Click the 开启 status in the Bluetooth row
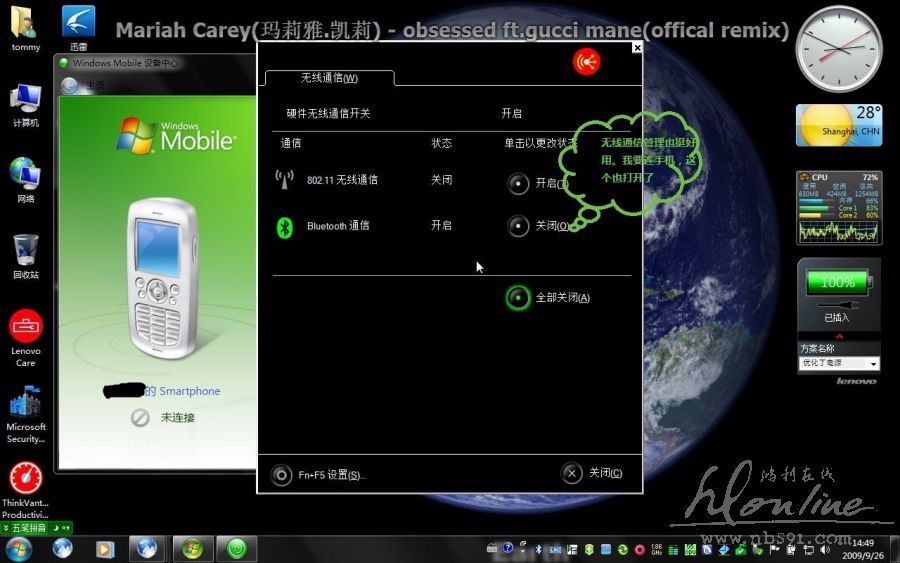The image size is (900, 563). pos(441,226)
